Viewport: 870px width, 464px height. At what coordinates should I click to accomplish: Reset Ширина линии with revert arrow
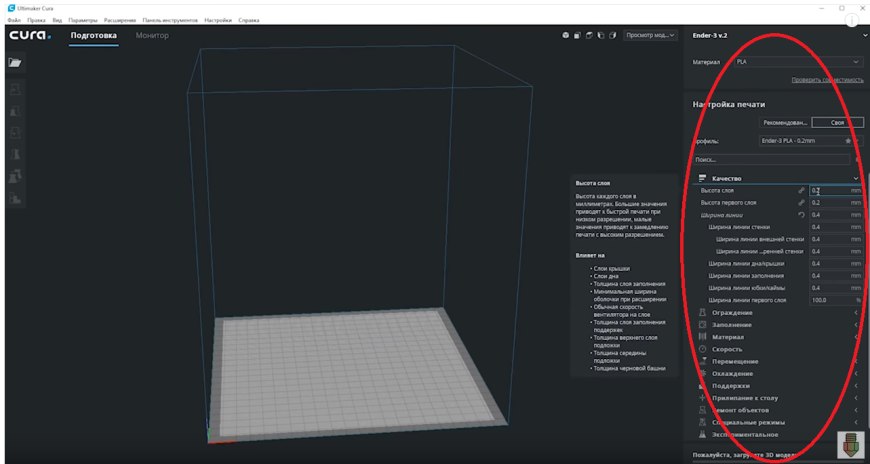(801, 215)
